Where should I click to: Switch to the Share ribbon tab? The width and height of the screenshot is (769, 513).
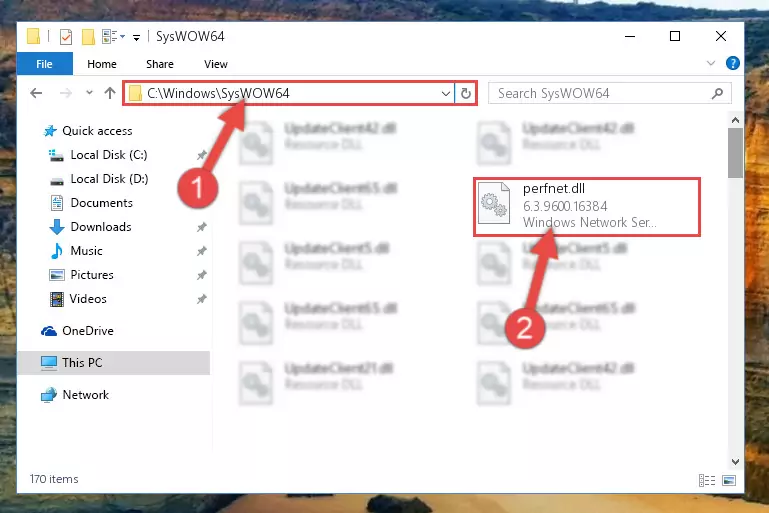coord(159,64)
